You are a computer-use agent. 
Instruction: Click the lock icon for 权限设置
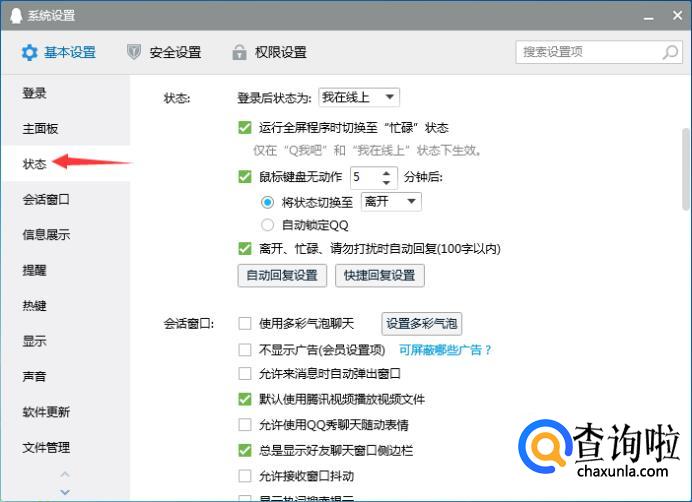click(239, 52)
